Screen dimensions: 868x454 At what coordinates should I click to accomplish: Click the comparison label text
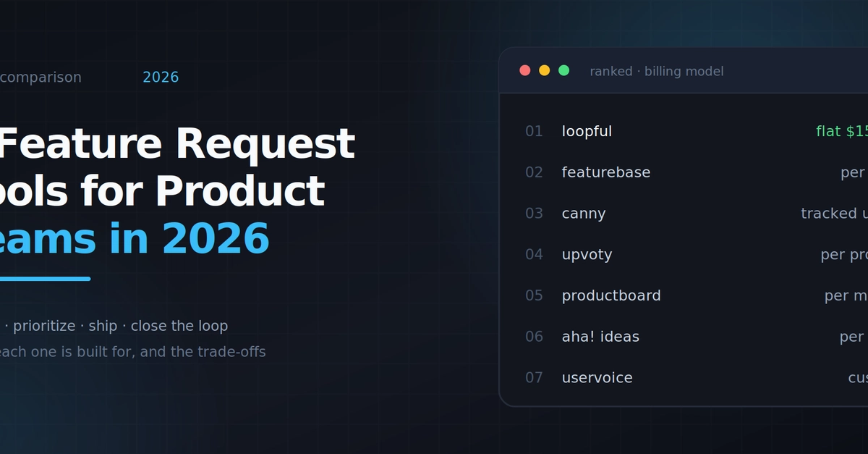(41, 77)
